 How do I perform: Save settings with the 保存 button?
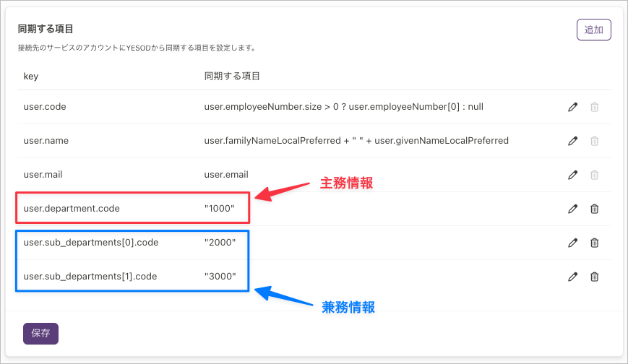(x=41, y=334)
